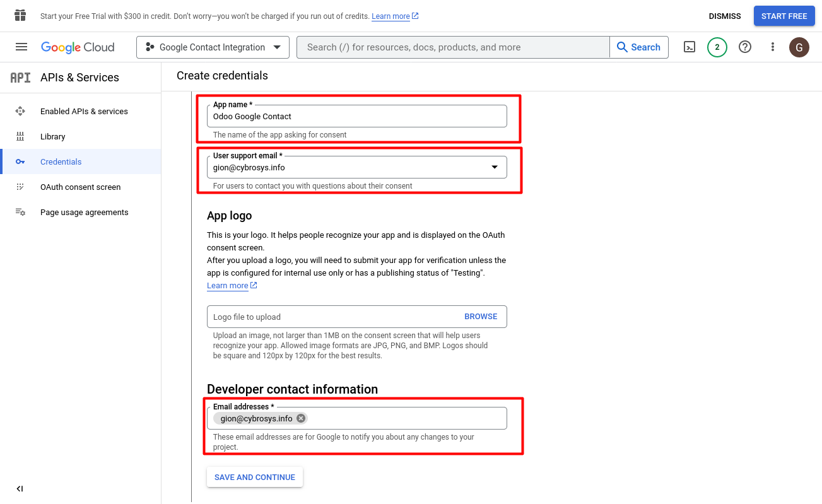
Task: Select OAuth consent screen in sidebar
Action: pos(80,187)
